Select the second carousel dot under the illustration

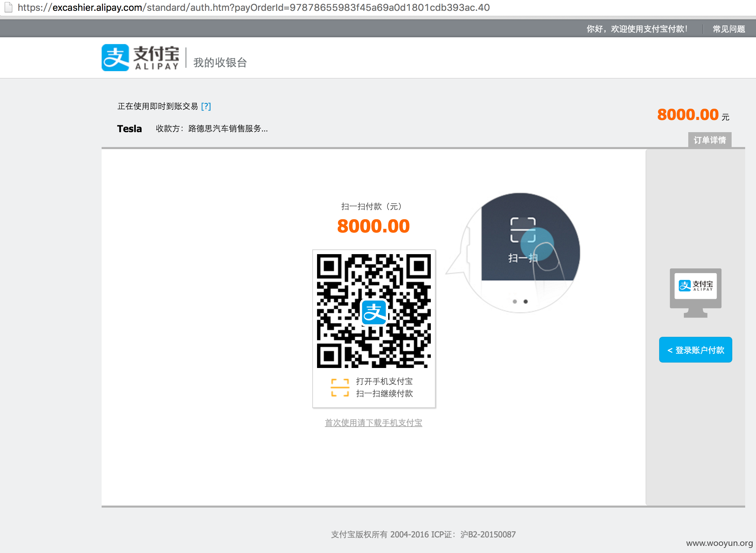[x=526, y=302]
